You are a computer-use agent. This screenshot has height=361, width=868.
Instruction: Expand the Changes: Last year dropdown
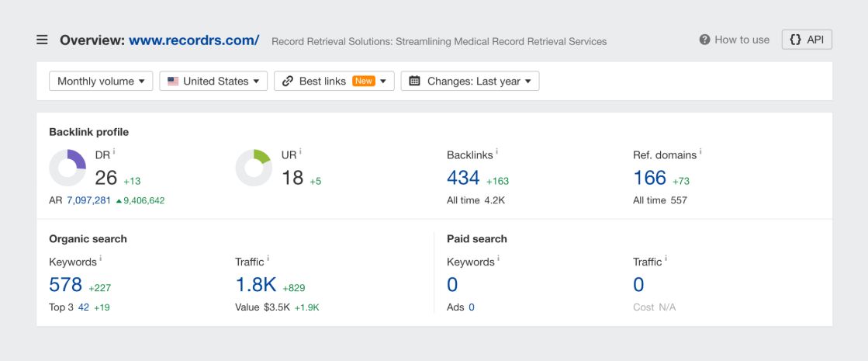(470, 81)
